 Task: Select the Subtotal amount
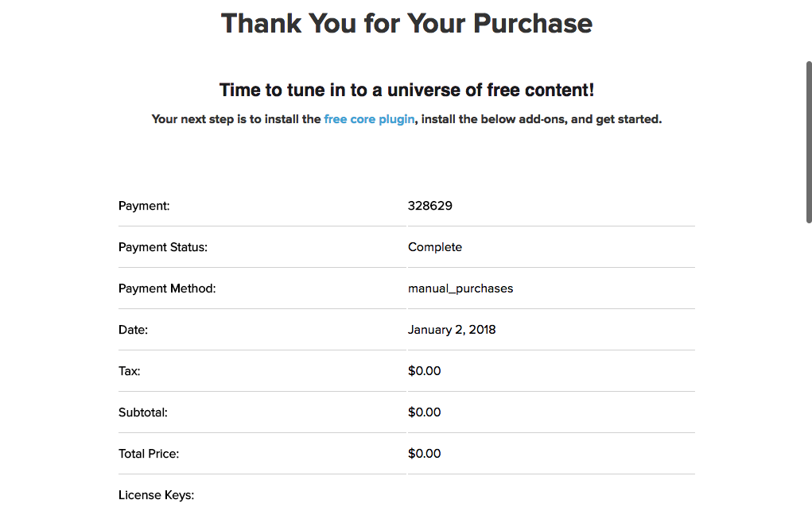tap(424, 412)
